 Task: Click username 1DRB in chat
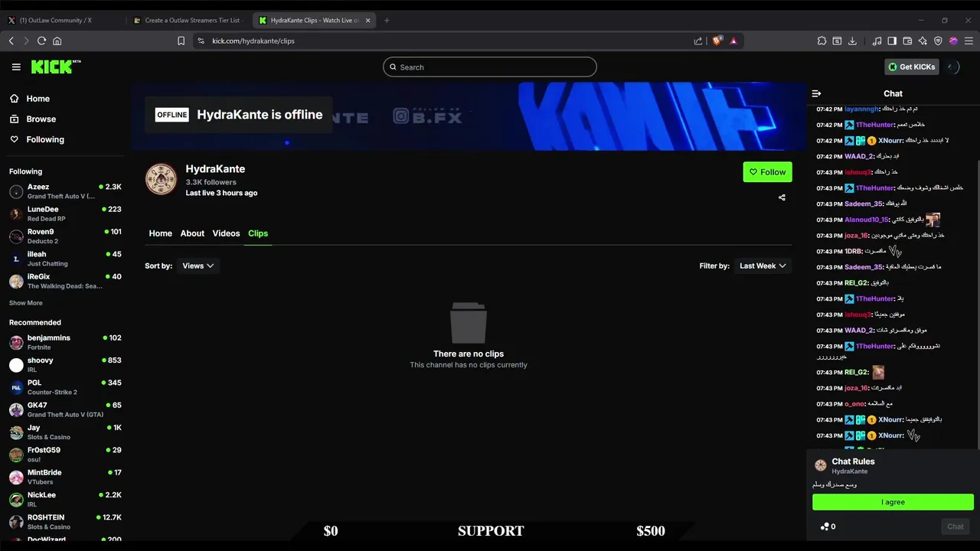[x=853, y=251]
